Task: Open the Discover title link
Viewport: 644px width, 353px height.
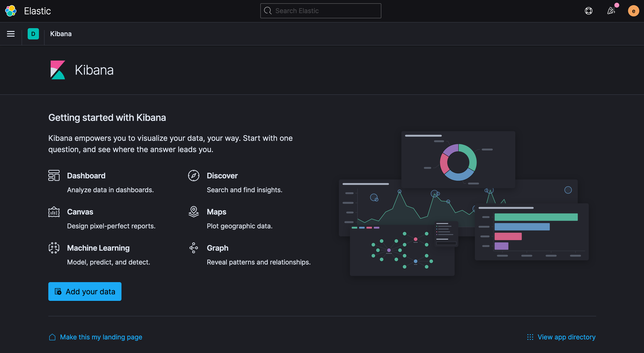Action: [x=222, y=176]
